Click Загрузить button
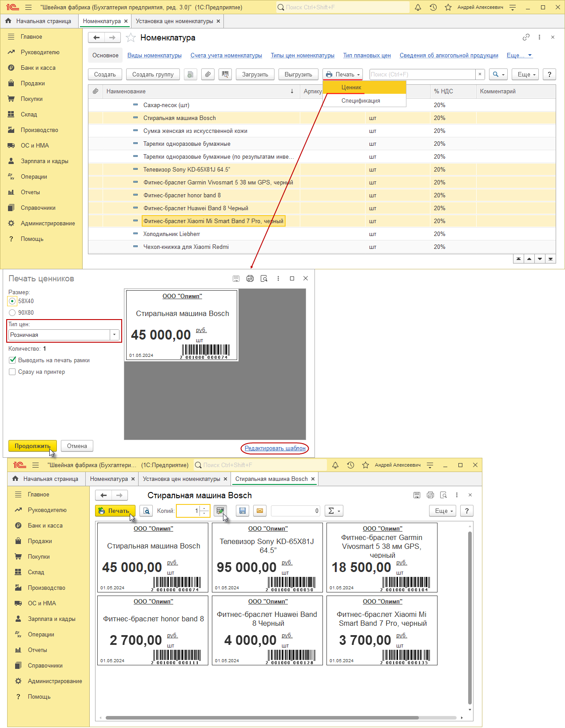 click(255, 74)
